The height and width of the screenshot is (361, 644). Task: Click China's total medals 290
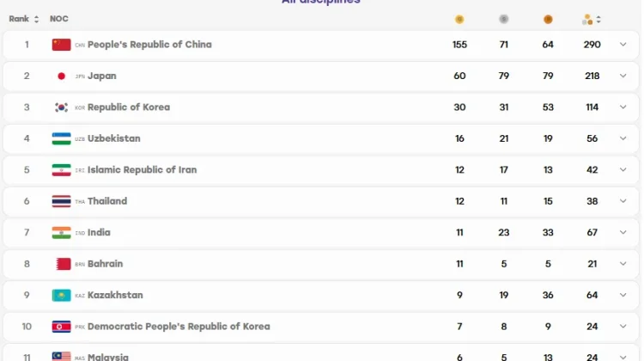pos(592,45)
